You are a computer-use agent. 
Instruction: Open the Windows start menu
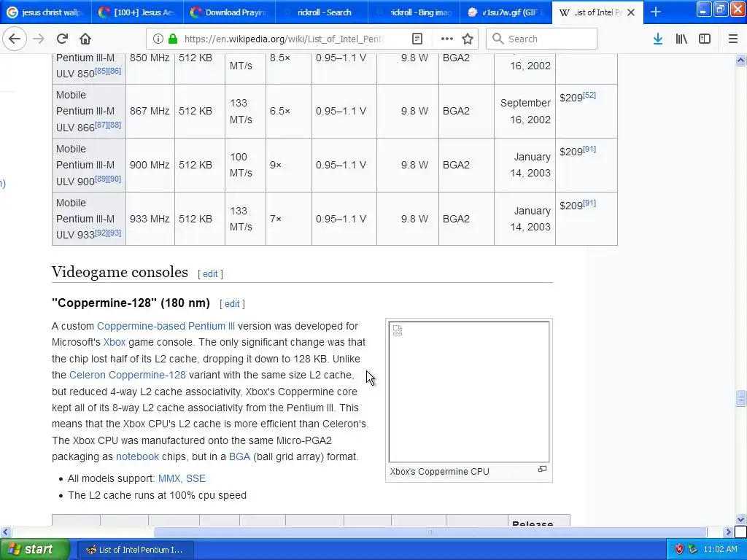click(34, 550)
